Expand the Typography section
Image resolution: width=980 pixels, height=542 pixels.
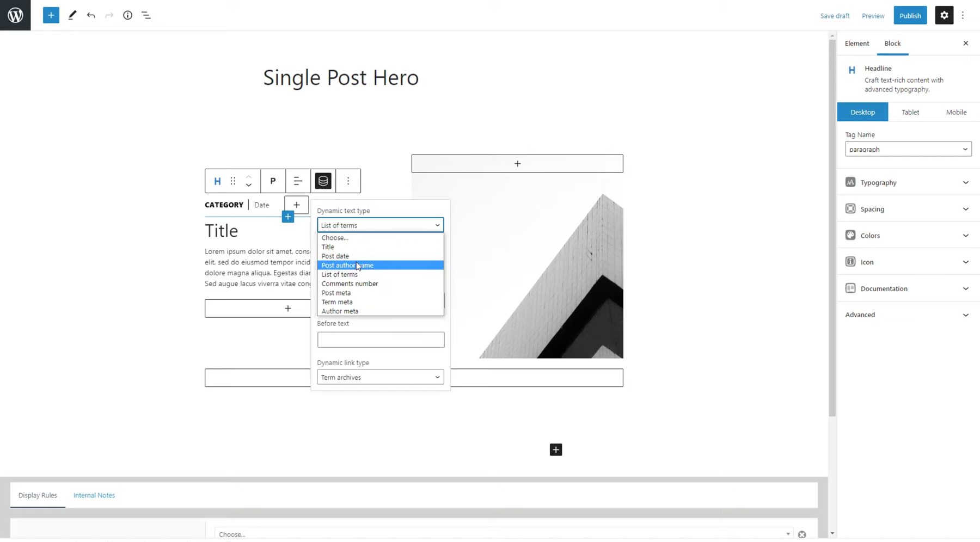pyautogui.click(x=907, y=182)
